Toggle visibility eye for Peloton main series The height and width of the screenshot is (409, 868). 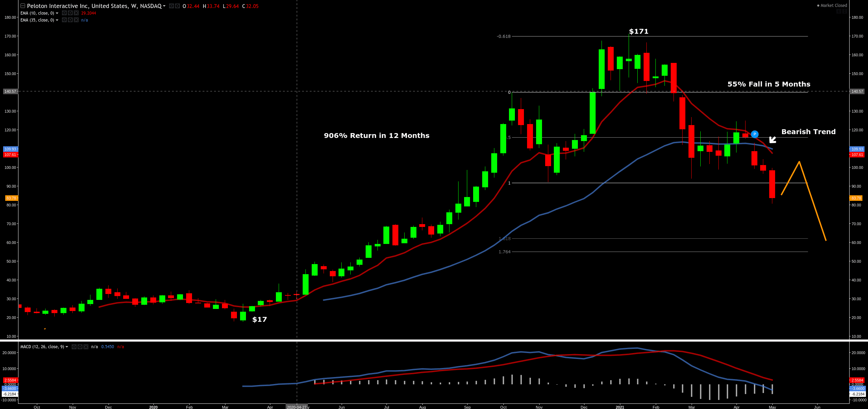(171, 6)
